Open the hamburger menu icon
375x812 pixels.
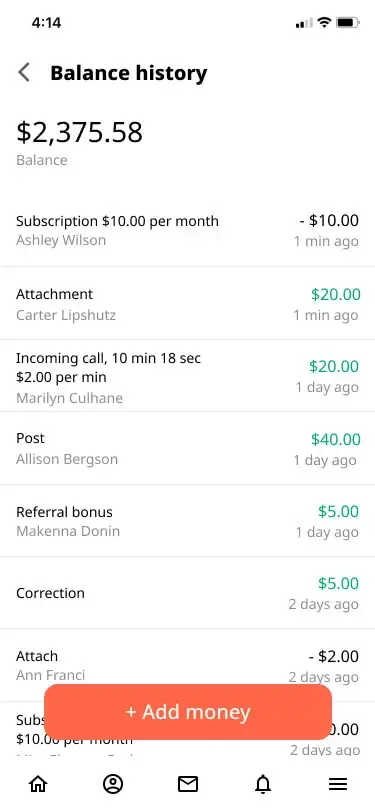point(338,784)
